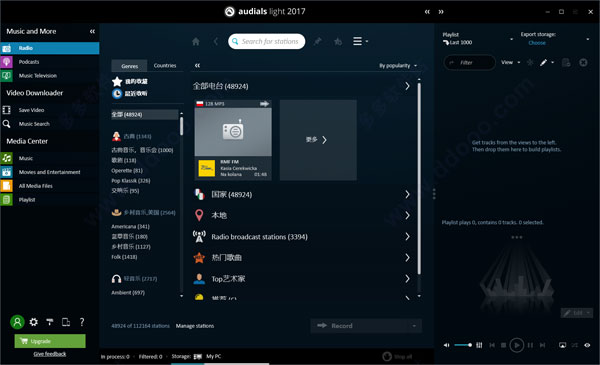Navigate back with the left arrow
This screenshot has width=600, height=365.
click(x=216, y=41)
